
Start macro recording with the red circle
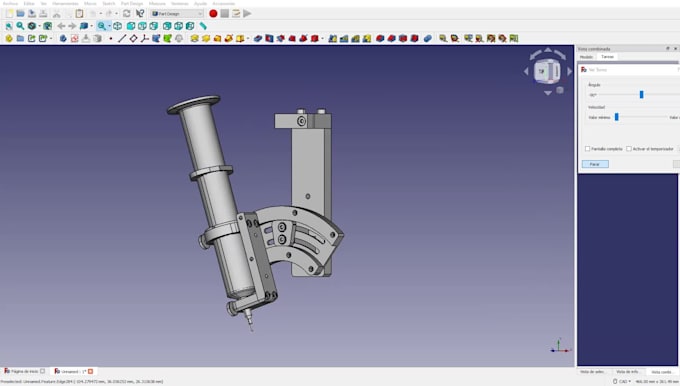[213, 14]
